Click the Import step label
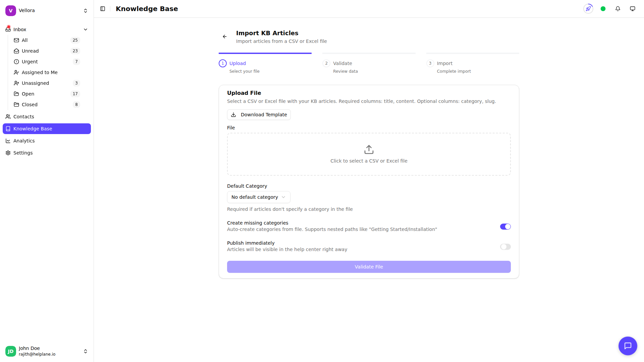 pos(444,63)
